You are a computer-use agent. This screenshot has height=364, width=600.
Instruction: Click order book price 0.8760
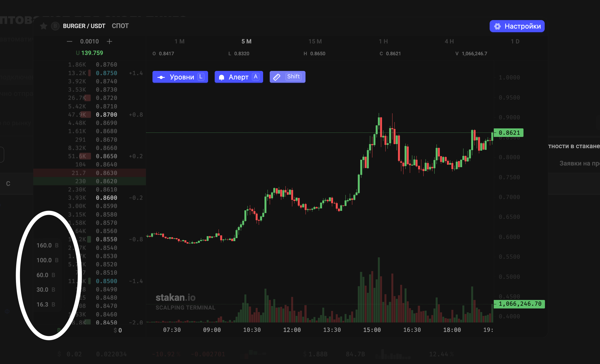[107, 65]
